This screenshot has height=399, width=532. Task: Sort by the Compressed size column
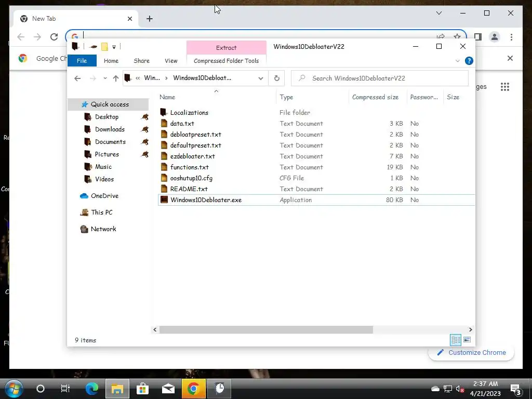[x=375, y=97]
